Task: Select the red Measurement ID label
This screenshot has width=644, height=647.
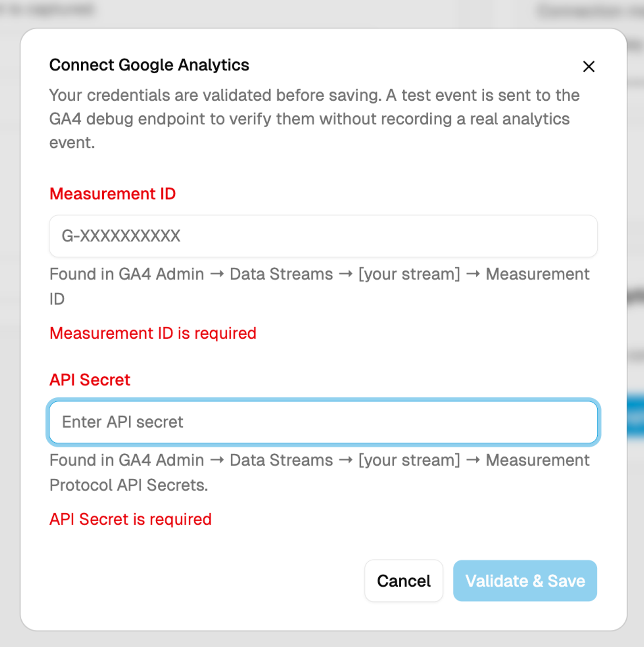Action: pos(113,194)
